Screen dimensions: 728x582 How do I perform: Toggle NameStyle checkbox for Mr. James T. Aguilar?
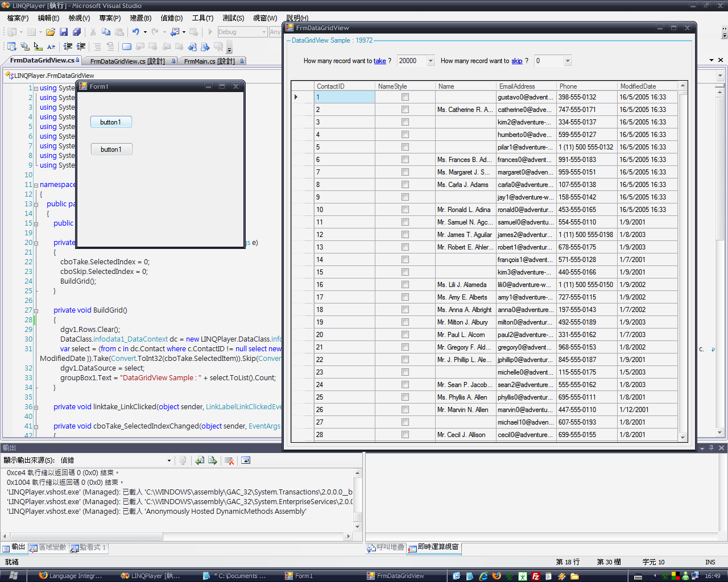click(x=405, y=235)
